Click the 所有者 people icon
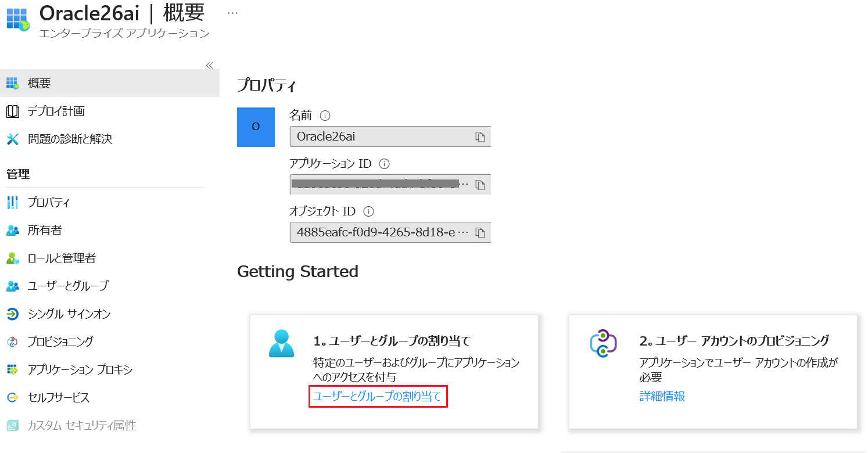This screenshot has height=453, width=868. 12,231
